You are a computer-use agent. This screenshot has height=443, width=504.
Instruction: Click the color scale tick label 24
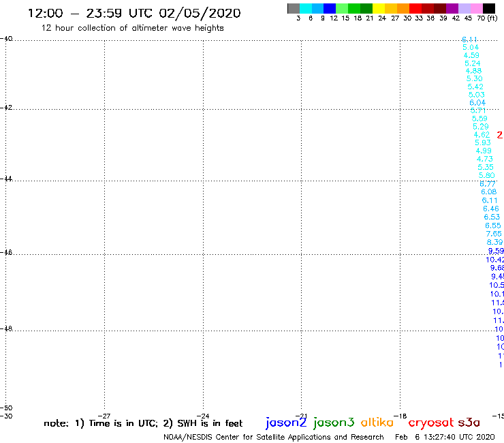pos(382,18)
